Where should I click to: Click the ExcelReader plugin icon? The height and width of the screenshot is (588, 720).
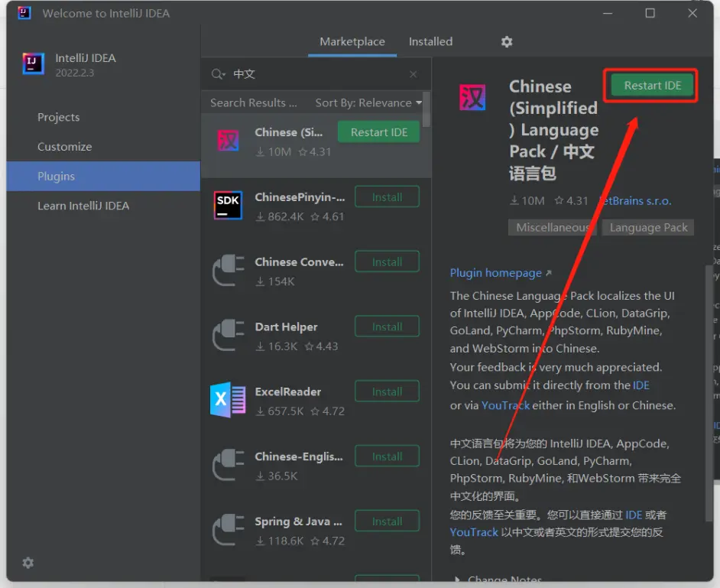(229, 400)
